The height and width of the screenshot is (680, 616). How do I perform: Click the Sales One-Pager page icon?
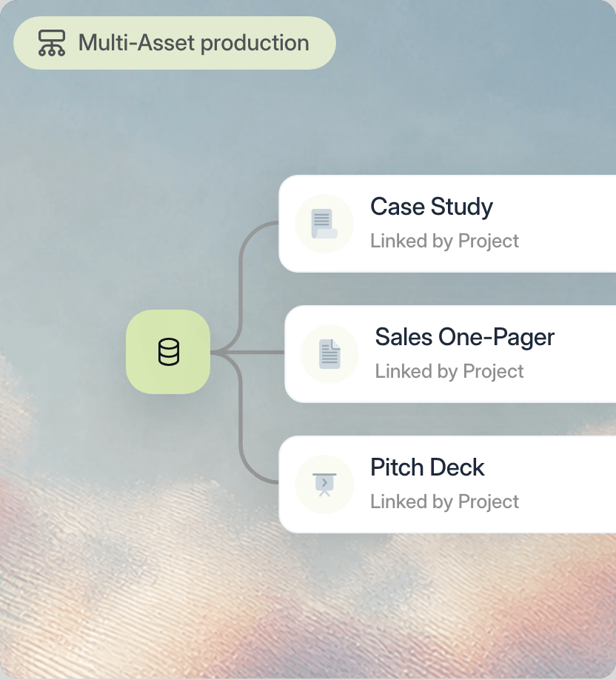(x=330, y=354)
